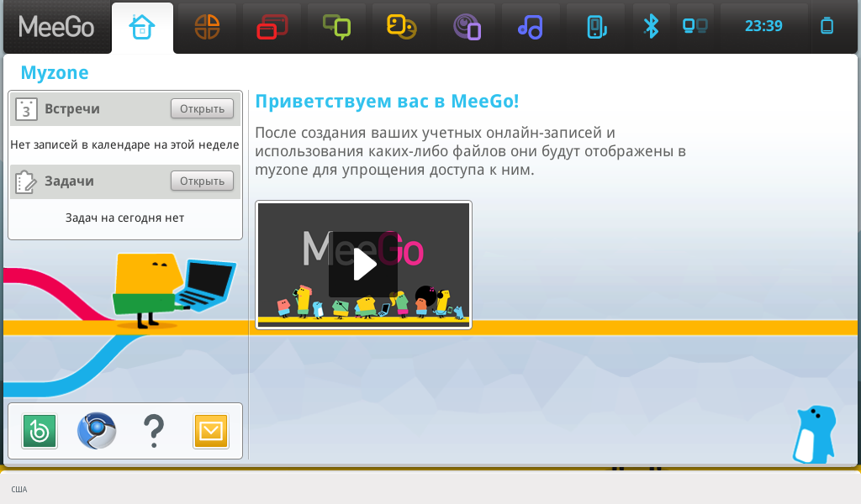Click Открыть button next to Встречи
The height and width of the screenshot is (504, 861).
pos(202,108)
